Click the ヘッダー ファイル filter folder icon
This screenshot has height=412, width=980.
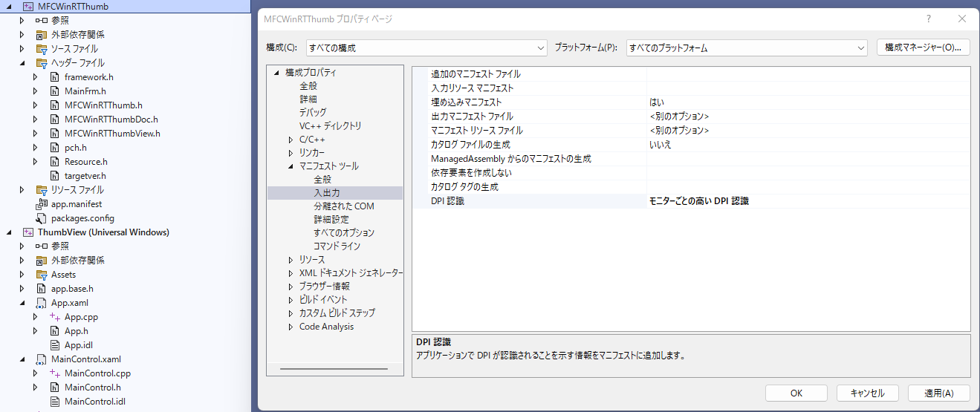(x=42, y=63)
